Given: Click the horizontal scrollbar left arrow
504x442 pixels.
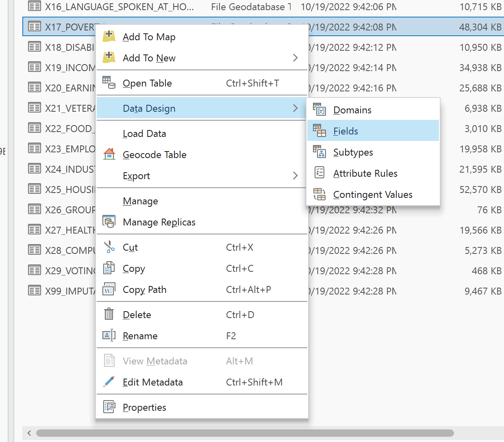Looking at the screenshot, I should point(29,433).
